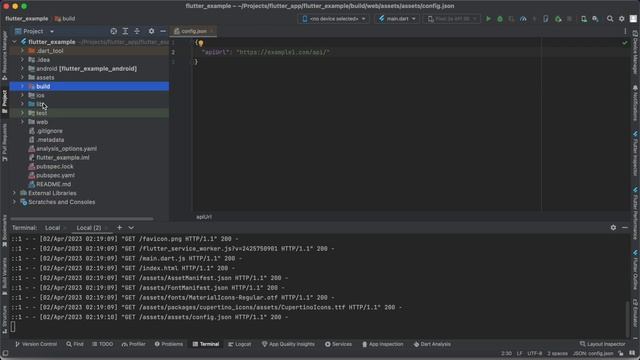Click the inspections green checkmark in editor

[x=624, y=43]
